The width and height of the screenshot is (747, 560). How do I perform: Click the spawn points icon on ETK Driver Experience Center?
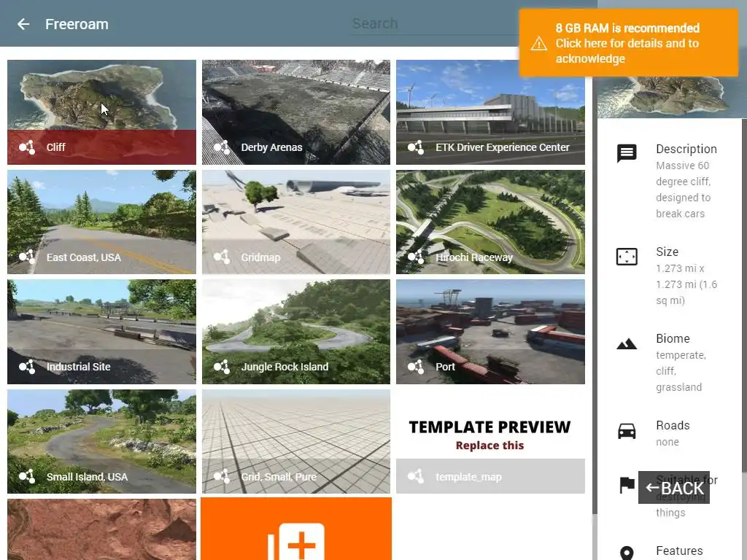(416, 147)
